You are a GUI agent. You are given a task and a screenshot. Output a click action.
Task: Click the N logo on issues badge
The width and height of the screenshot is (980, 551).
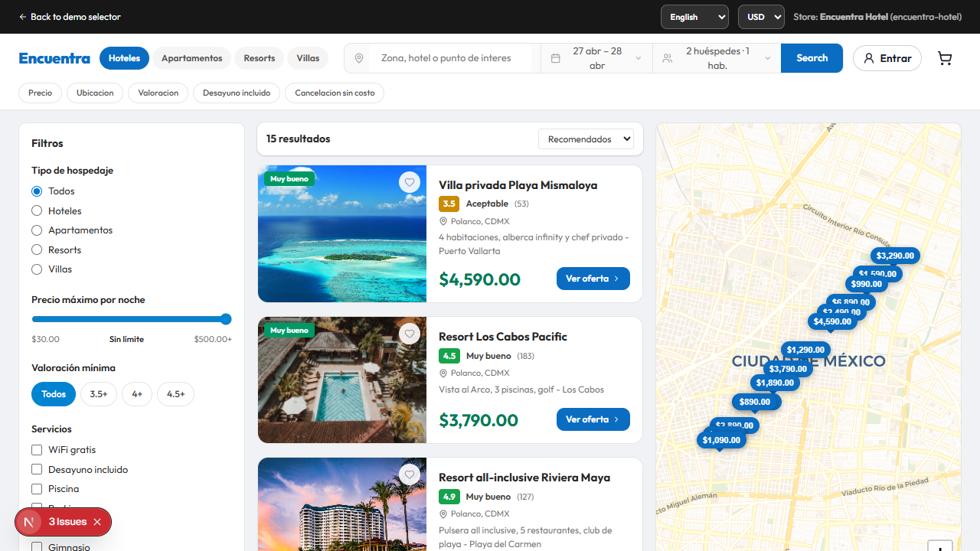[x=29, y=522]
